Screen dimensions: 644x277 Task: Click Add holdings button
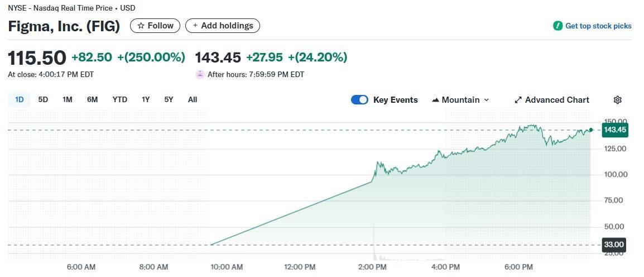[222, 26]
